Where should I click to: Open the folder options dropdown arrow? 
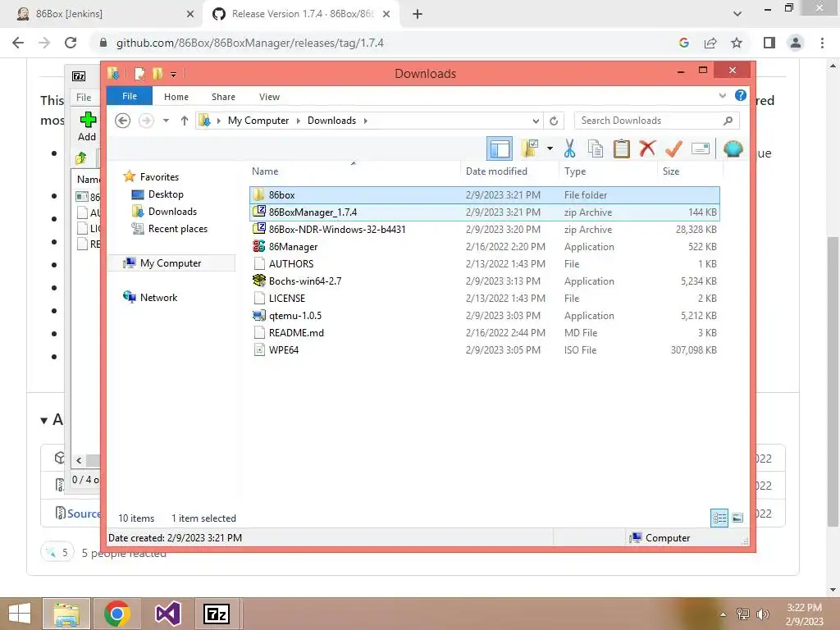point(550,148)
